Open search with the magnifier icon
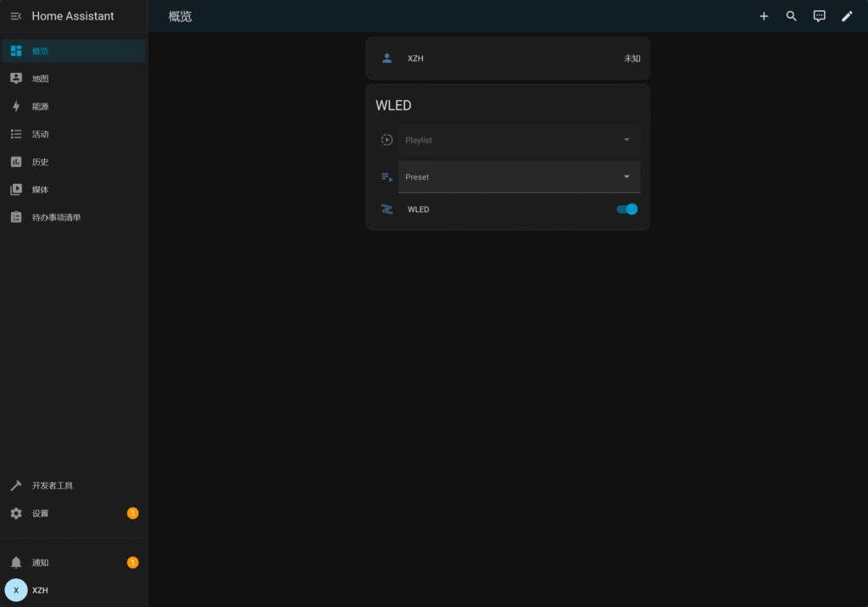The image size is (868, 607). click(x=792, y=16)
